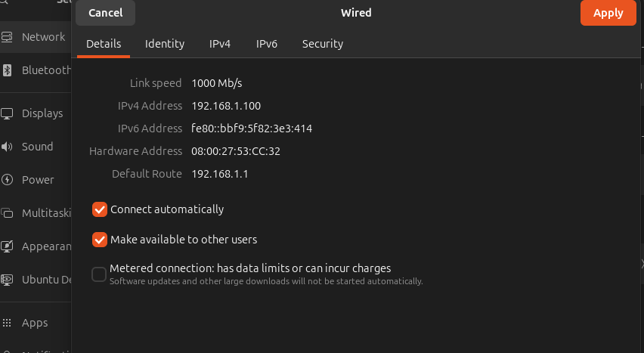Click the Apply button
The width and height of the screenshot is (644, 353).
click(x=608, y=13)
